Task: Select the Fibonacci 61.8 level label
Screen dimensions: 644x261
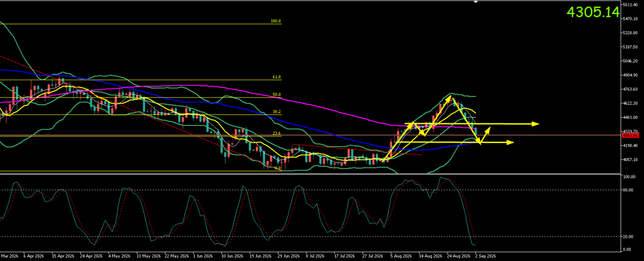Action: point(276,77)
